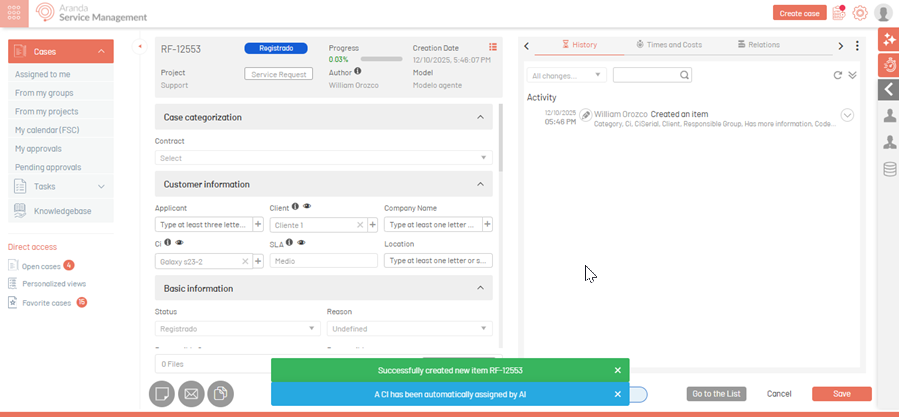Click the copy documents icon
Viewport: 899px width, 417px height.
click(x=221, y=394)
